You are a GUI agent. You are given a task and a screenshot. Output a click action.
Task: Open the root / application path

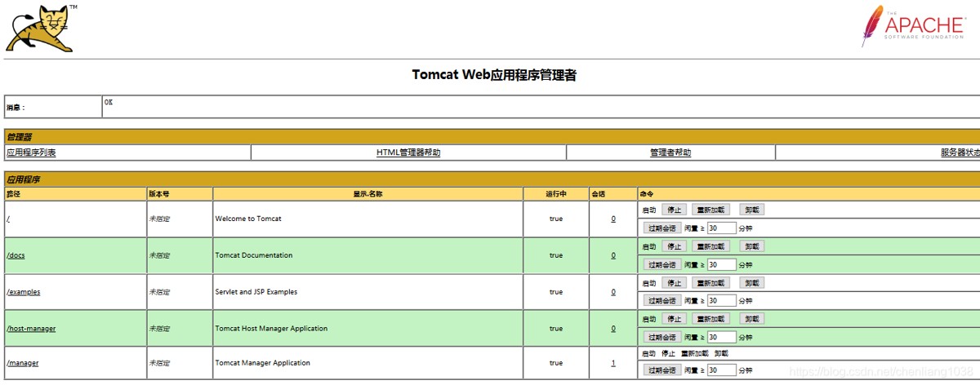tap(8, 219)
